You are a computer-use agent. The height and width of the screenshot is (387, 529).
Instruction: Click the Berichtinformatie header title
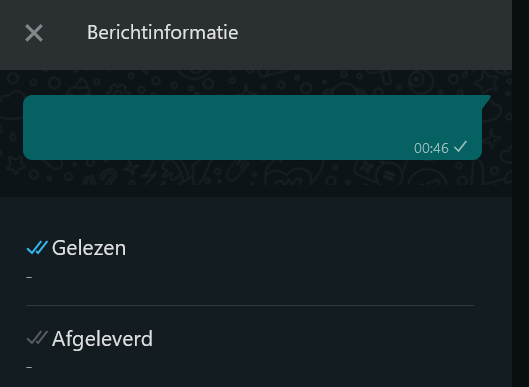click(x=163, y=33)
